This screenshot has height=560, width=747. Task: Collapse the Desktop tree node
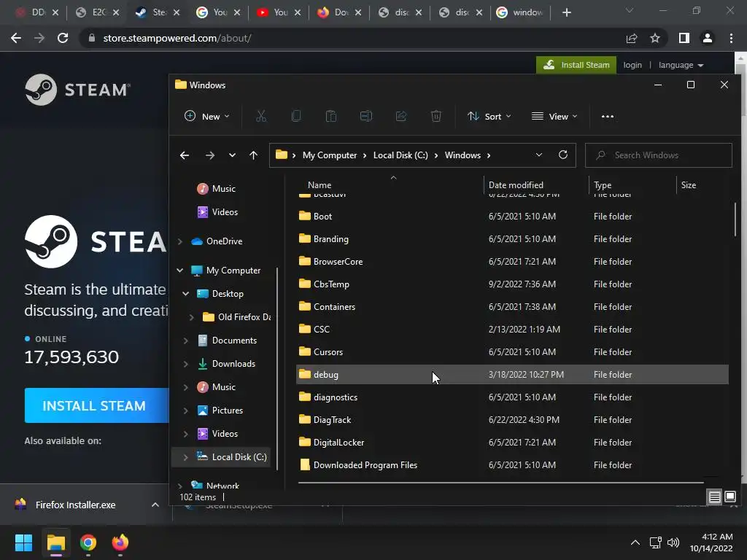click(186, 294)
